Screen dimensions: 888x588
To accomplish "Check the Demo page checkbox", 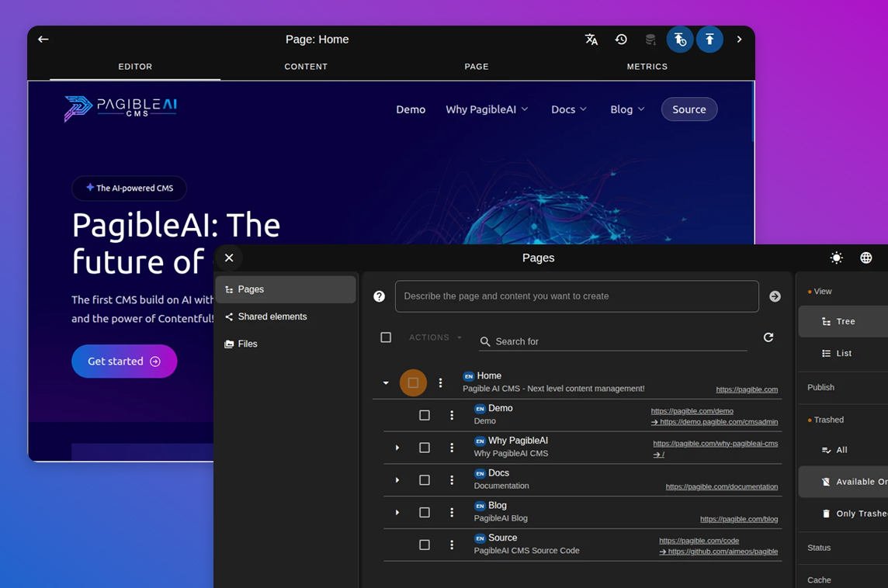I will tap(425, 416).
